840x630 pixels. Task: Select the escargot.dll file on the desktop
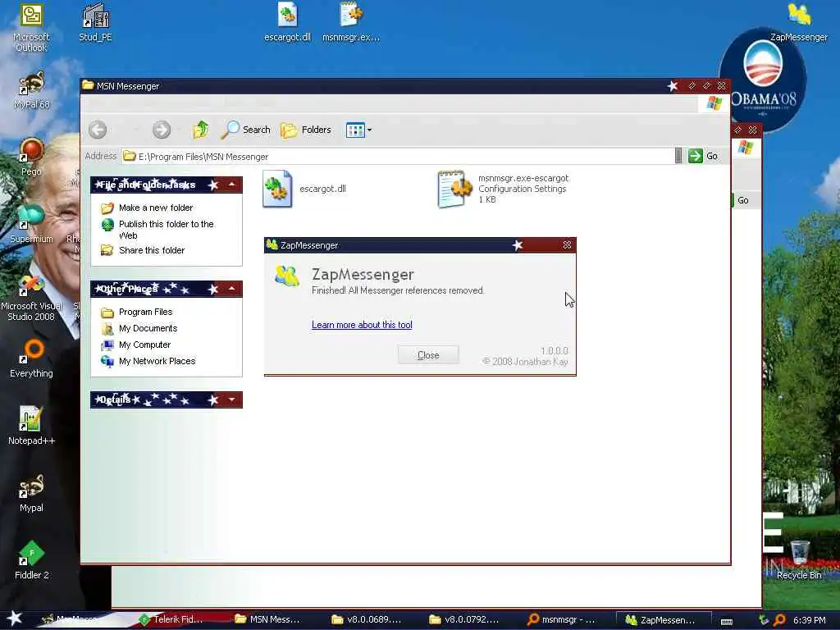pyautogui.click(x=288, y=22)
